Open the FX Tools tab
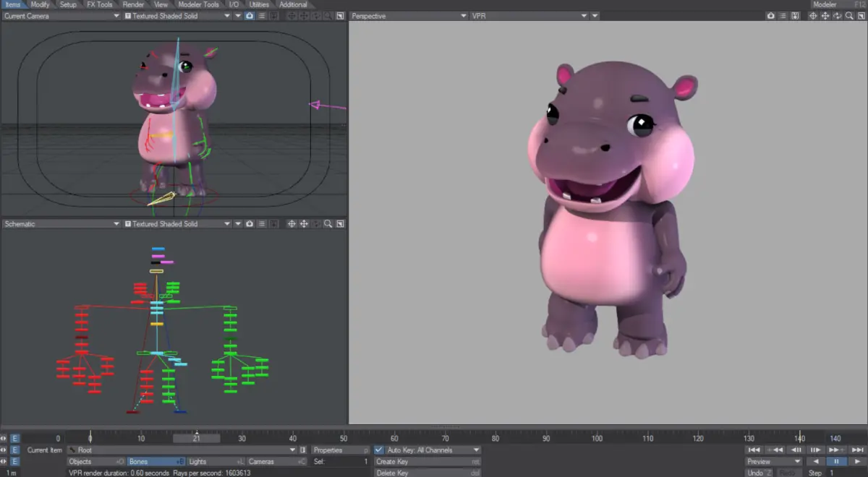 pyautogui.click(x=100, y=4)
